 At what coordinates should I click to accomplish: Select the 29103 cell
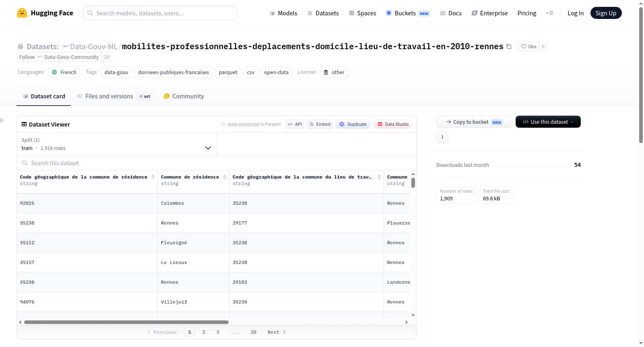(x=306, y=282)
